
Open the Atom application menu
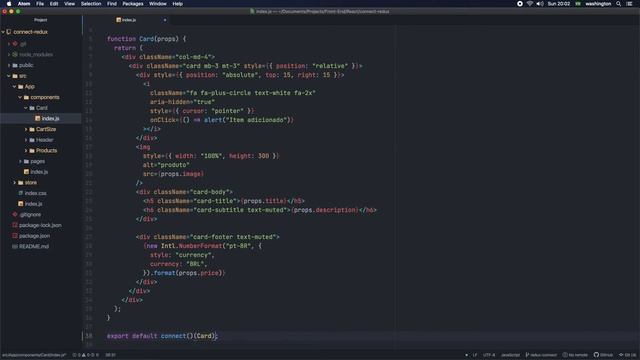24,4
